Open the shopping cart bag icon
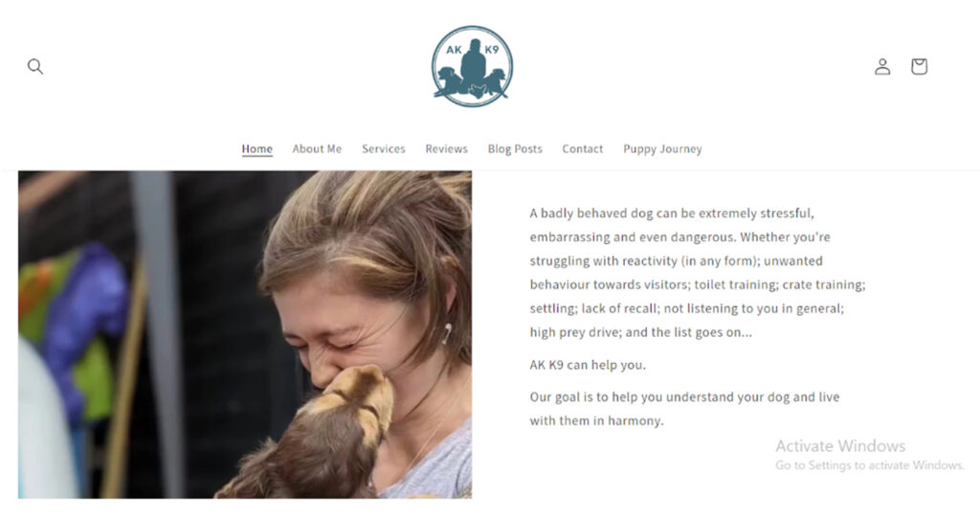980x520 pixels. pyautogui.click(x=919, y=66)
